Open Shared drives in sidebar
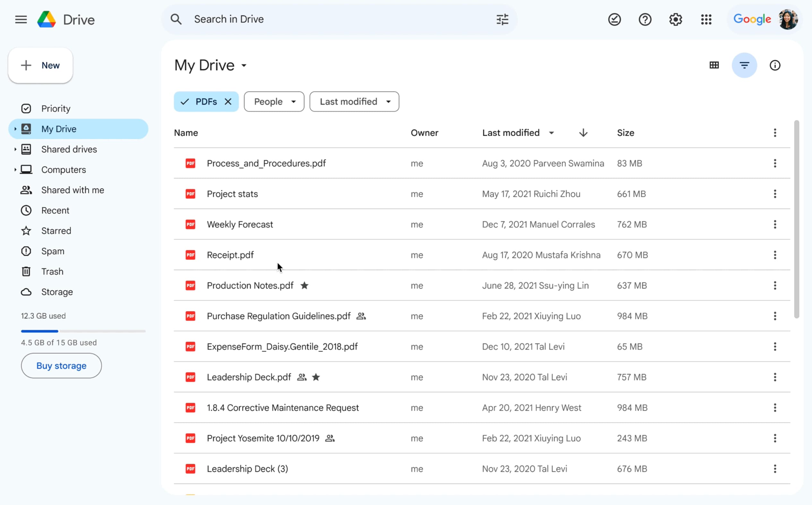 69,149
